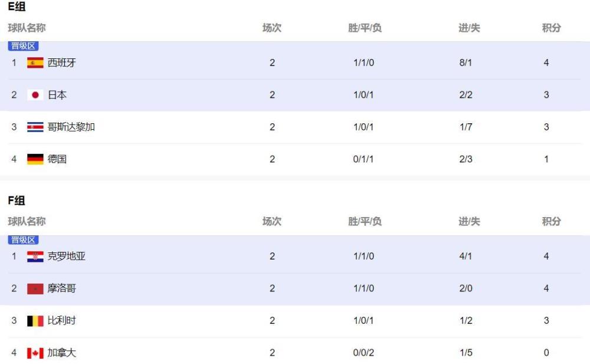Click the Croatia flag icon
This screenshot has width=590, height=364.
point(35,257)
